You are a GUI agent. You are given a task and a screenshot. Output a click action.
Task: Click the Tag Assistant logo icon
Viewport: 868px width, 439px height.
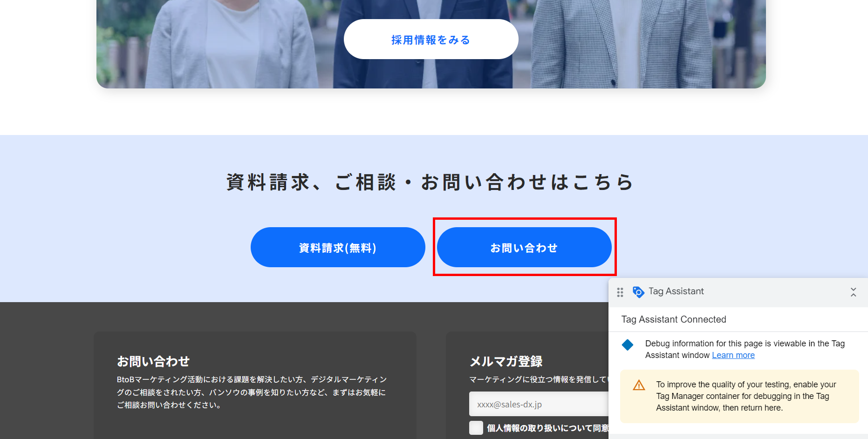638,292
